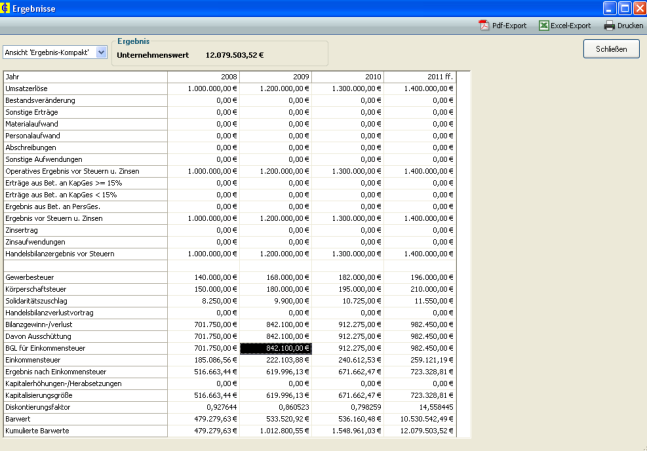Screen dimensions: 647x451
Task: Print results with the Drucken printer icon
Action: tap(609, 25)
